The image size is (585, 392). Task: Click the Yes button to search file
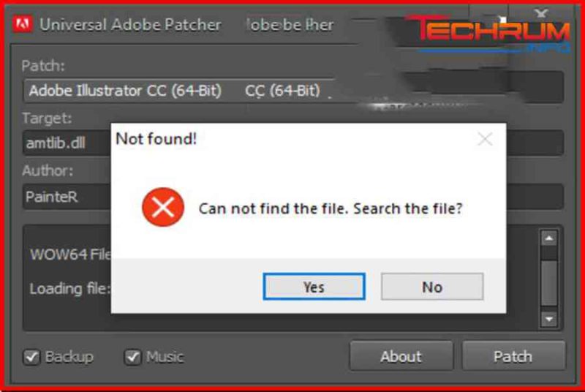314,287
